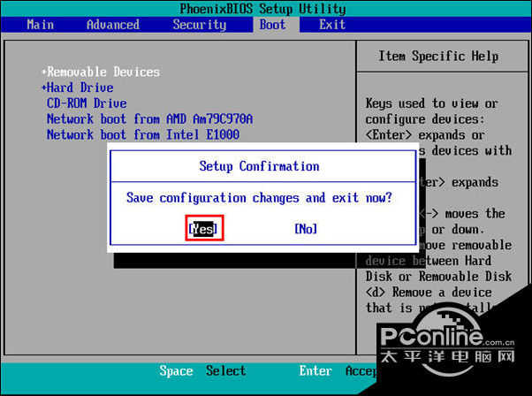
Task: Select Network boot from Intel E1000
Action: [143, 134]
